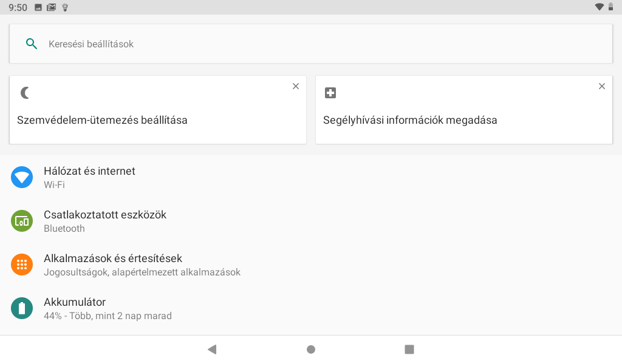Dismiss the Szemvédelem-ütemezés suggestion card
This screenshot has height=364, width=622.
(x=296, y=86)
